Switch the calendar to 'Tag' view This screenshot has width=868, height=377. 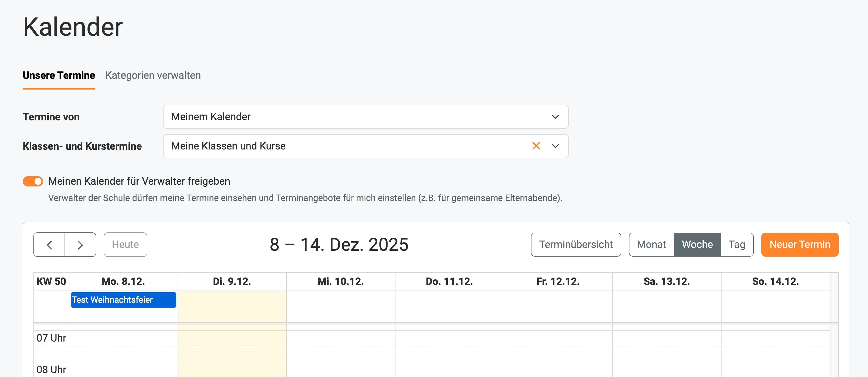(x=737, y=245)
